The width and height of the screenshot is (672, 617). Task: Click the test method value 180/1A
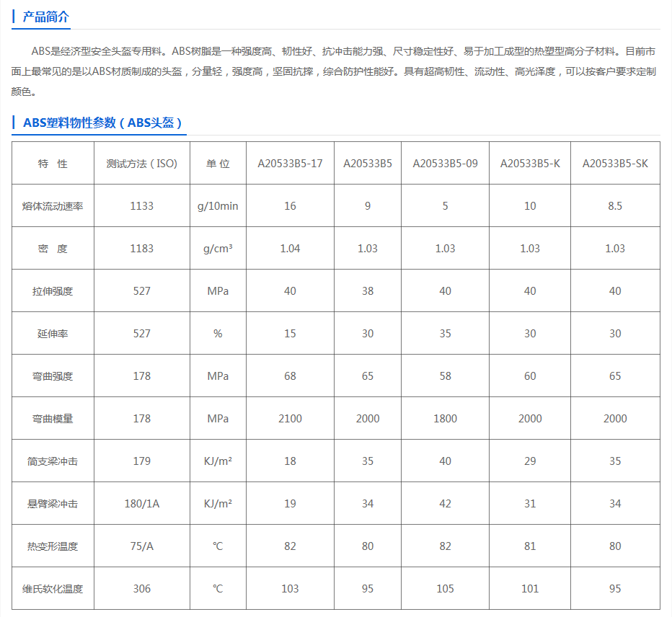[x=142, y=504]
